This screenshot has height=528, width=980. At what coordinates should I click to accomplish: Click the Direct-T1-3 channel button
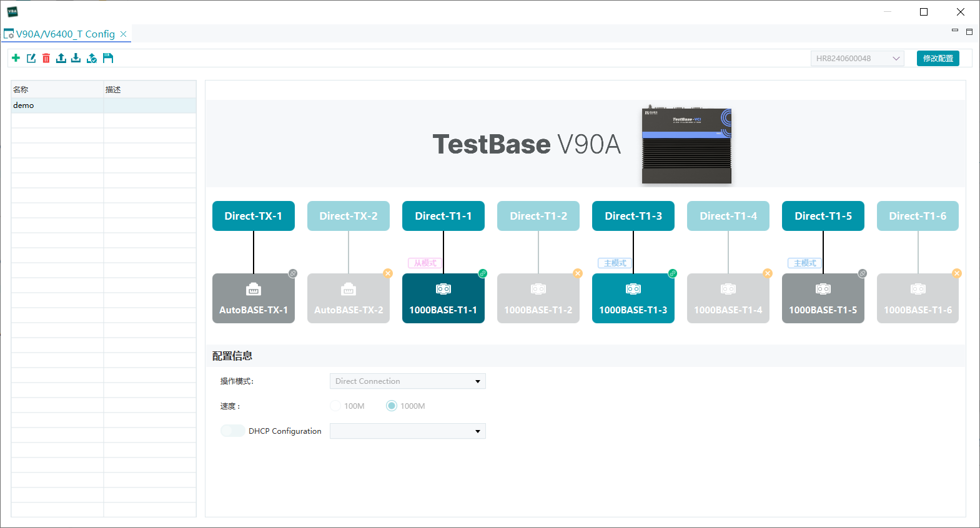coord(633,216)
